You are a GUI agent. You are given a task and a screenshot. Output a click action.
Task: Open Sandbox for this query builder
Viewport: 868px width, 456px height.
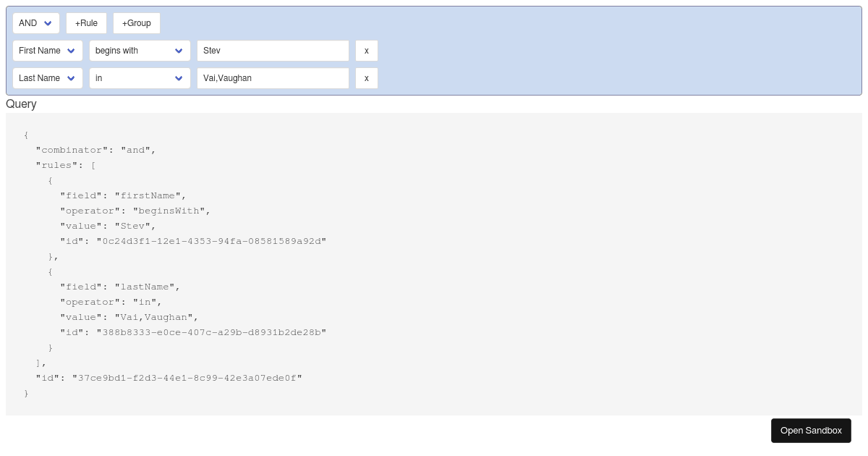[811, 430]
